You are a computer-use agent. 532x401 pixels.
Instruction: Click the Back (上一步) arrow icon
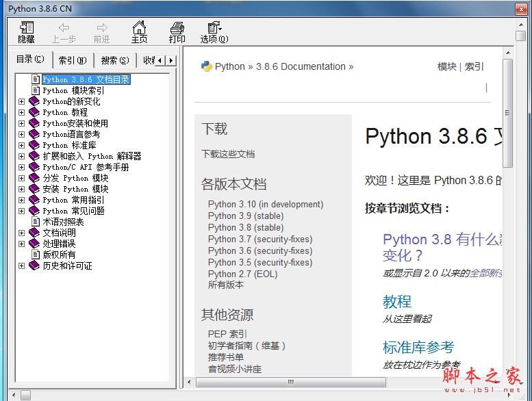tap(64, 27)
